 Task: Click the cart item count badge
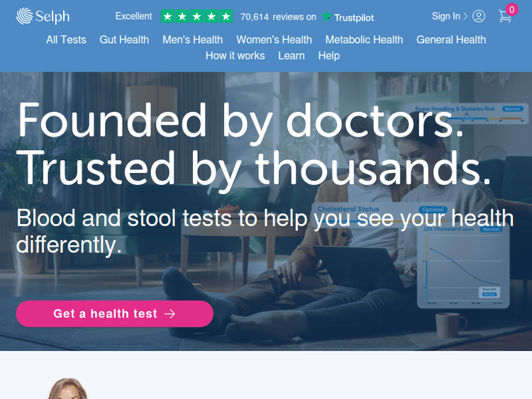[x=512, y=9]
